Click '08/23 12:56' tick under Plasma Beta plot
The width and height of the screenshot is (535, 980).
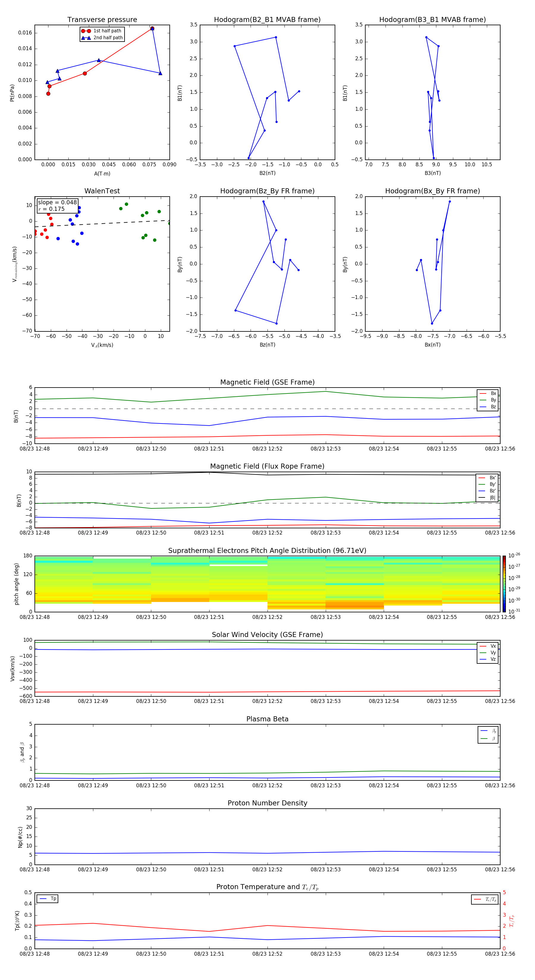(x=500, y=785)
